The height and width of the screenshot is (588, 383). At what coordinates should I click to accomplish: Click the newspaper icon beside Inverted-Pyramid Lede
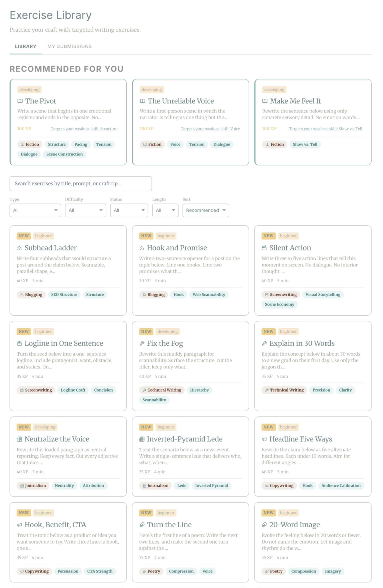142,439
